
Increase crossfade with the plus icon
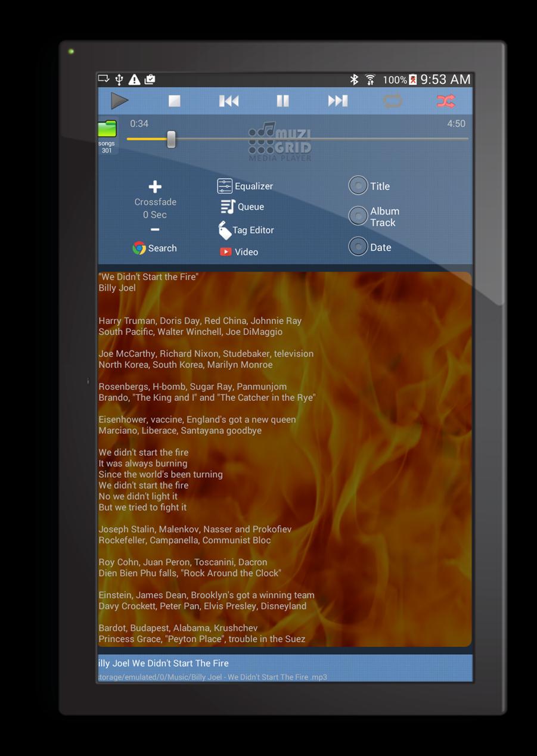pos(155,187)
